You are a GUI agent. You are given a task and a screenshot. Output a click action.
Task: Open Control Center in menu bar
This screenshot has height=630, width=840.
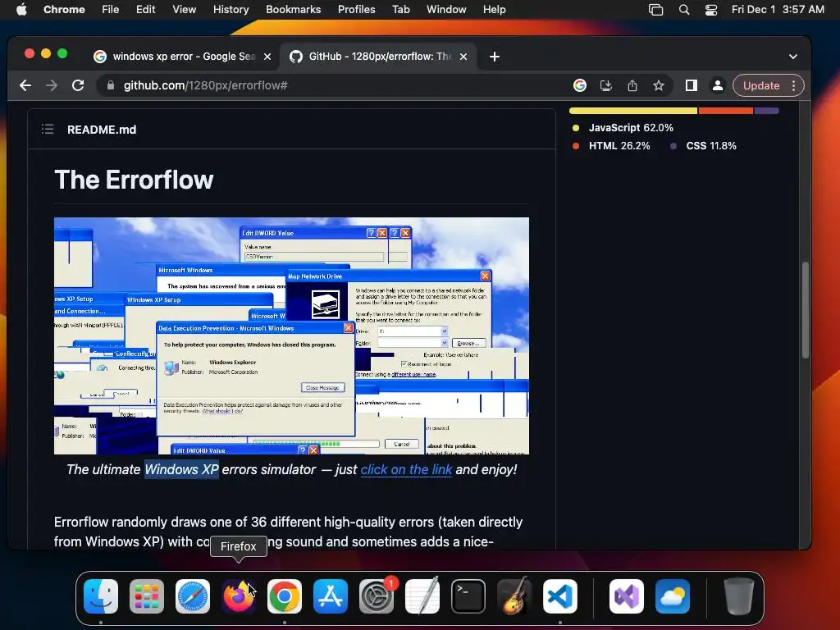(711, 10)
